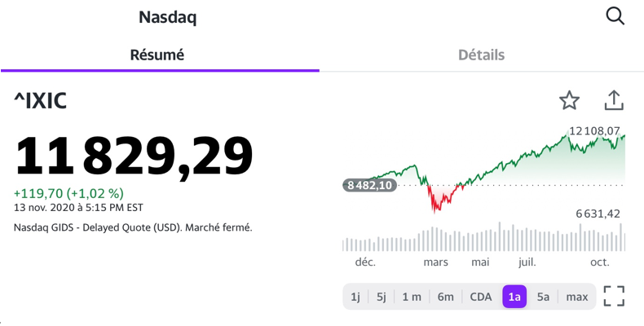Click the 8 482,10 price label
The width and height of the screenshot is (644, 326).
(370, 185)
